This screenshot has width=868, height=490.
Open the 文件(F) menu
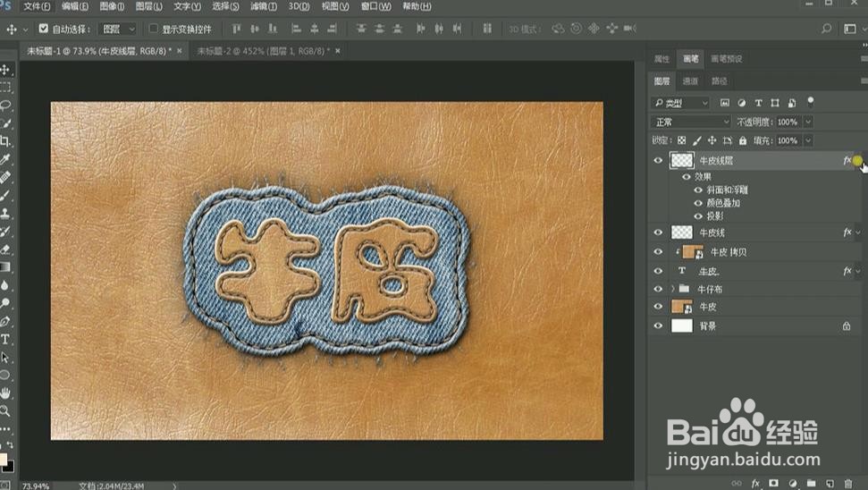37,6
